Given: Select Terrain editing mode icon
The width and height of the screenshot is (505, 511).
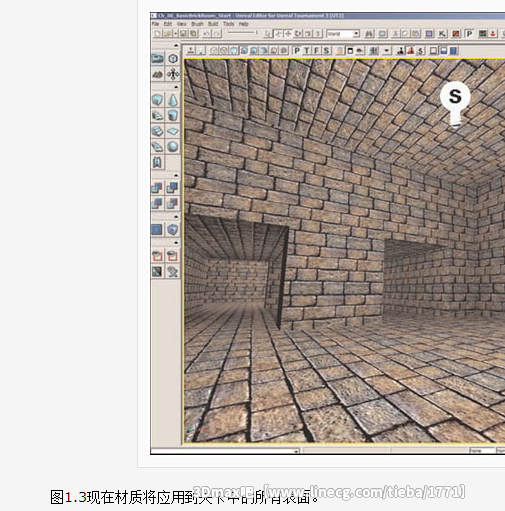Looking at the screenshot, I should point(158,74).
